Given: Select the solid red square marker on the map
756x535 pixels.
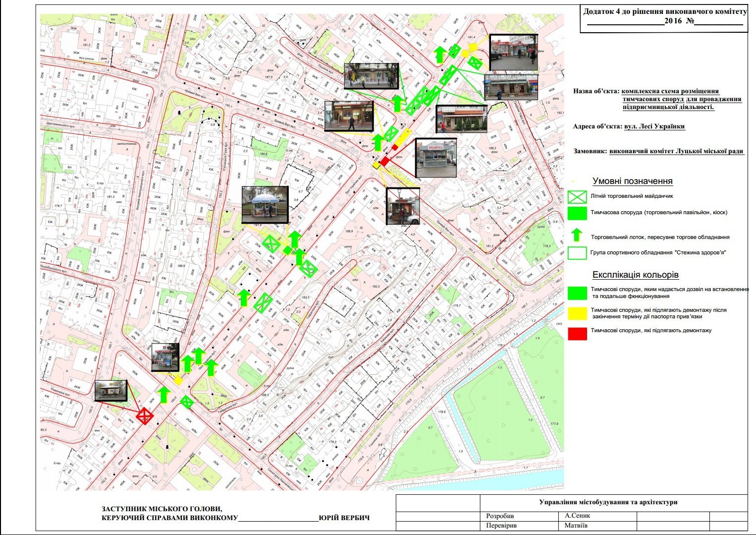Looking at the screenshot, I should click(384, 162).
